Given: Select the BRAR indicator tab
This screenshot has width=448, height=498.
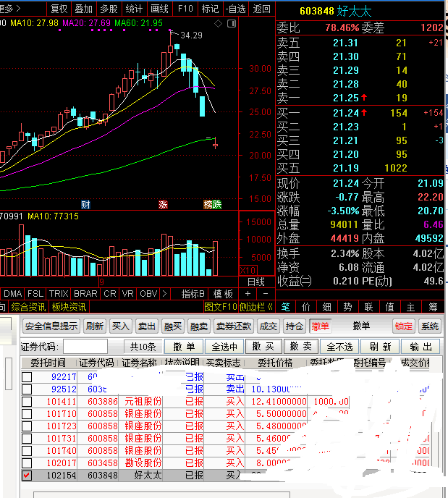Looking at the screenshot, I should click(85, 294).
